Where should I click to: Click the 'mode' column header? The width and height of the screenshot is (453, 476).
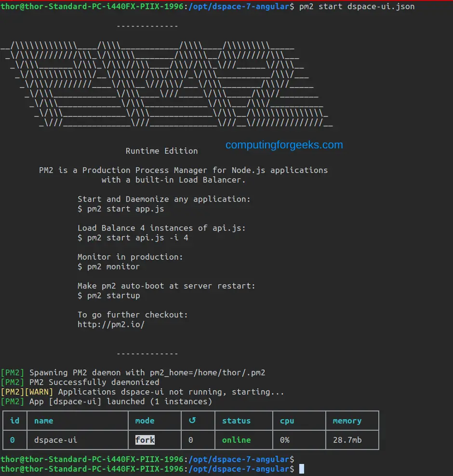[x=145, y=421]
